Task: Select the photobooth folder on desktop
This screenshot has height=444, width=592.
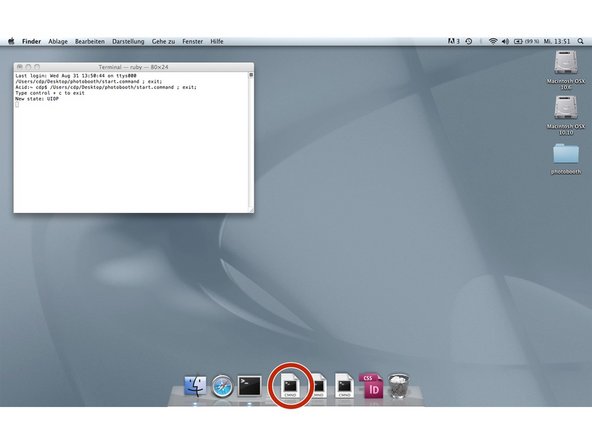Action: click(566, 154)
